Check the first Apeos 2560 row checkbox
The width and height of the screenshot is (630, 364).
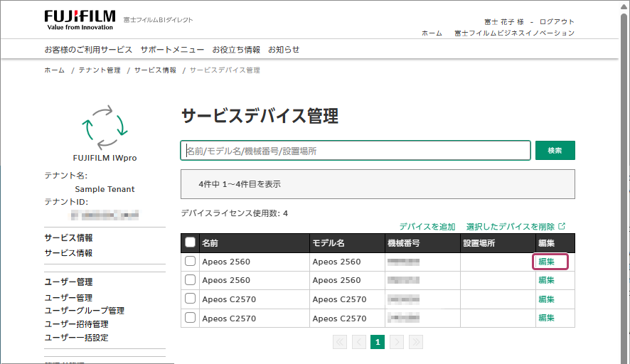coord(190,262)
